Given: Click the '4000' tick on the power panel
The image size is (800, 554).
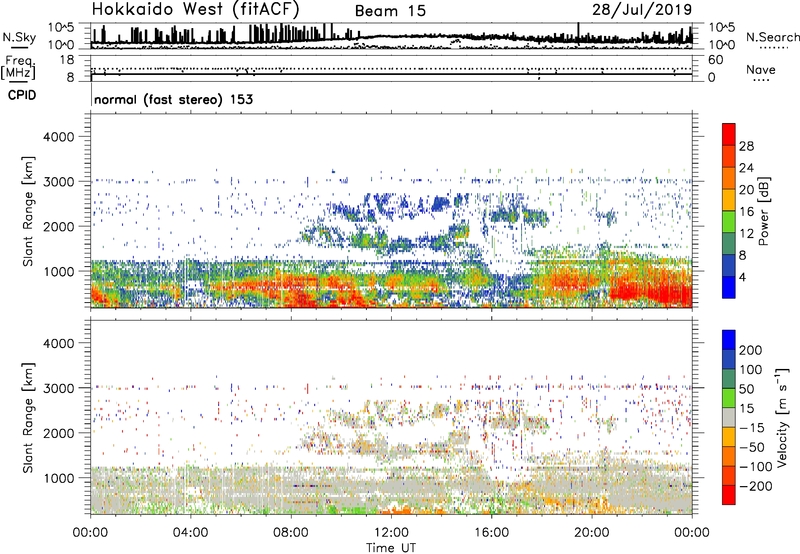Looking at the screenshot, I should pyautogui.click(x=59, y=137).
